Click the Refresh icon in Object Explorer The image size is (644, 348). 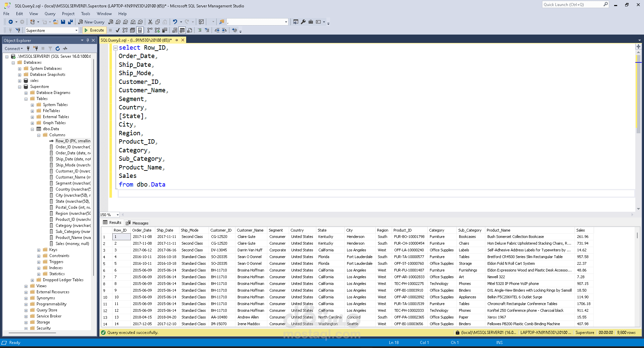click(58, 49)
